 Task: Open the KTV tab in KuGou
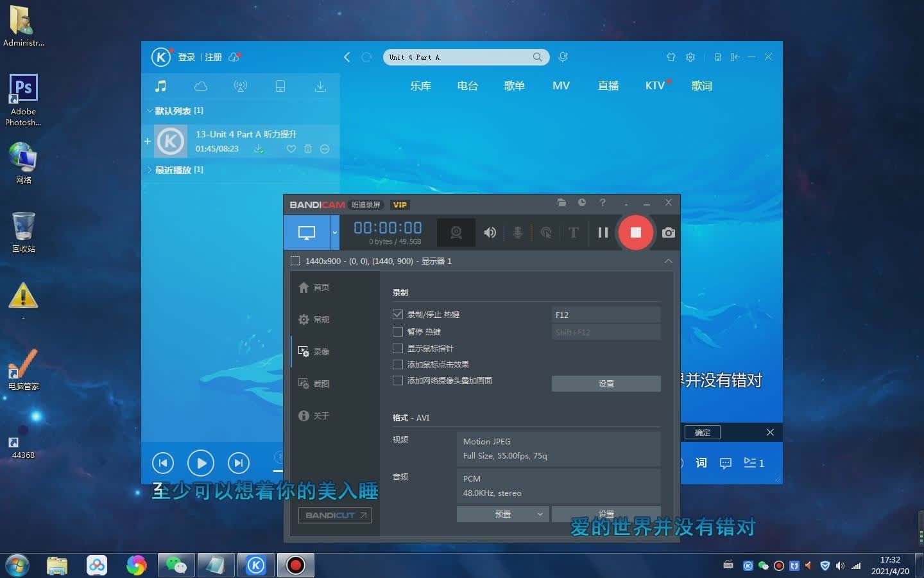tap(655, 85)
